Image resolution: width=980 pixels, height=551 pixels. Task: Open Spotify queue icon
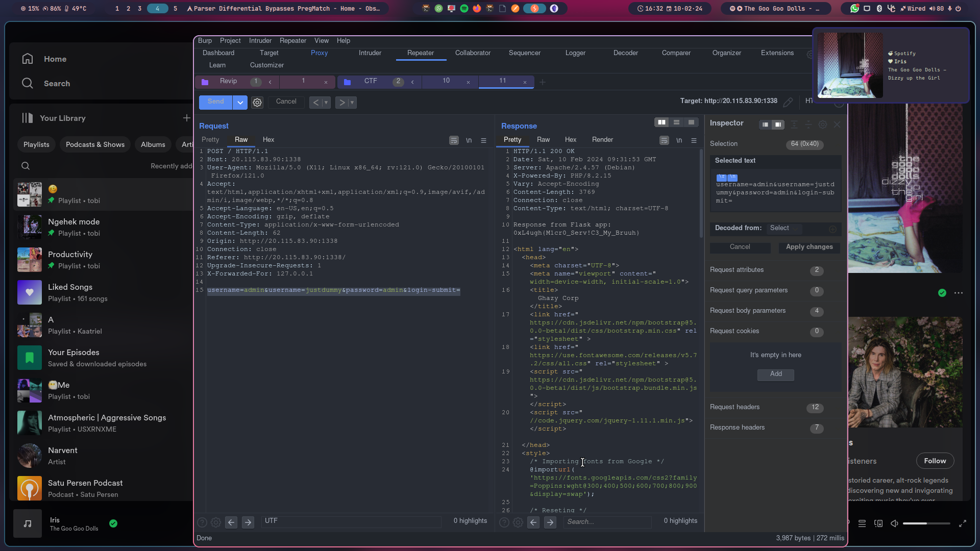(x=862, y=523)
